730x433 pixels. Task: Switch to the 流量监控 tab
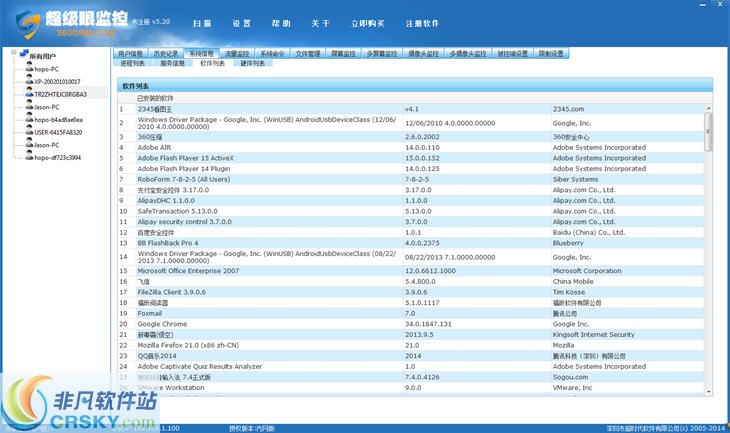(x=237, y=54)
